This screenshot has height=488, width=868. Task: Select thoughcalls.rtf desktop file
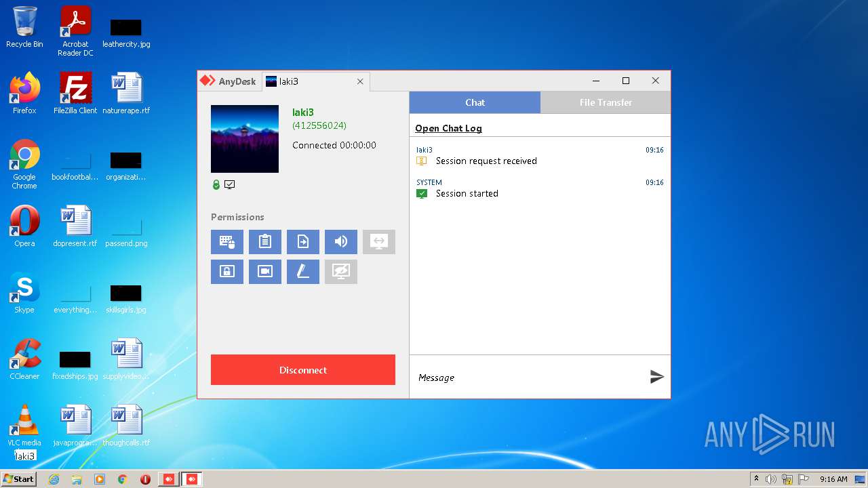tap(126, 426)
